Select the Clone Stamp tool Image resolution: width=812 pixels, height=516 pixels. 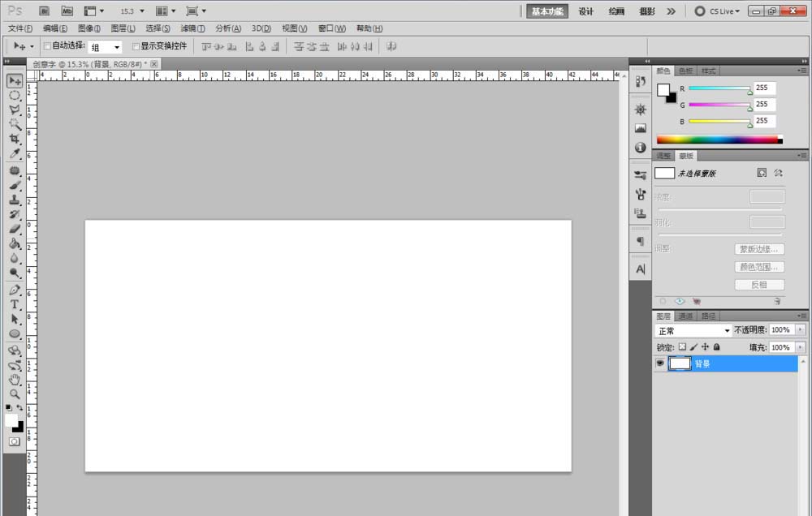pyautogui.click(x=15, y=200)
